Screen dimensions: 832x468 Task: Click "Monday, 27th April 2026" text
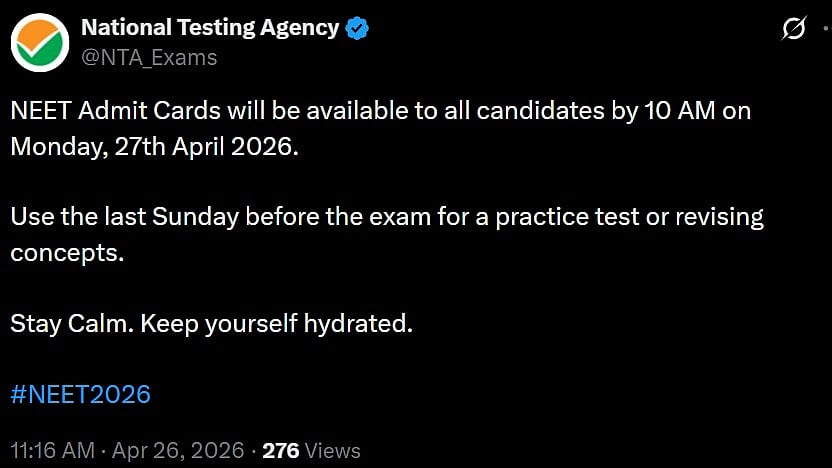tap(154, 144)
